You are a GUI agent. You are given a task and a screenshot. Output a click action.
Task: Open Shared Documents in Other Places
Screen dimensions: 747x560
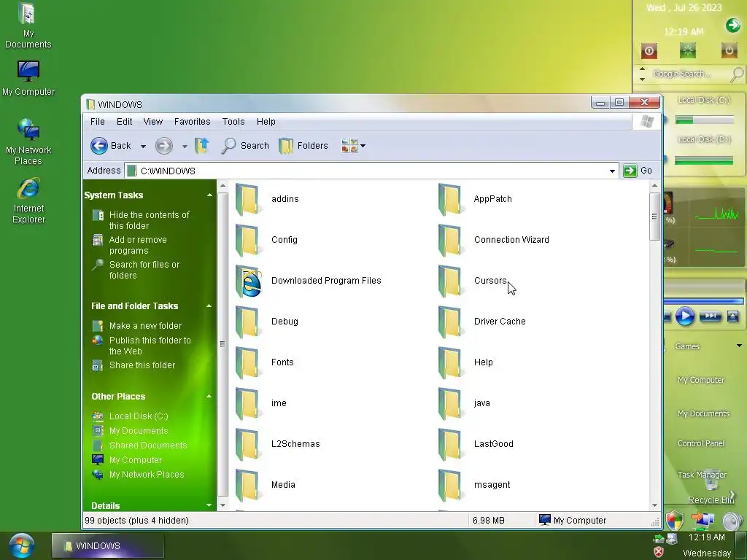click(x=148, y=446)
